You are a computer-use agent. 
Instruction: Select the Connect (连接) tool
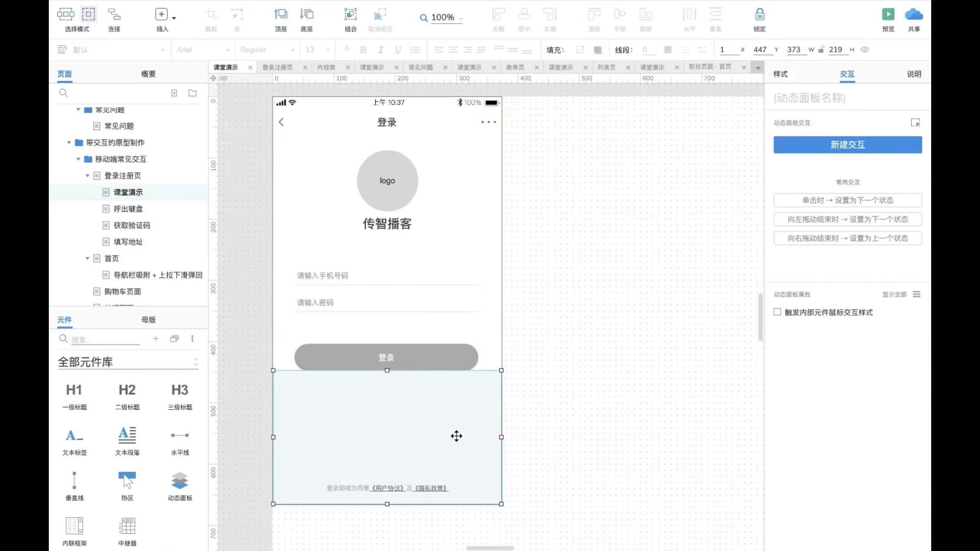tap(114, 15)
